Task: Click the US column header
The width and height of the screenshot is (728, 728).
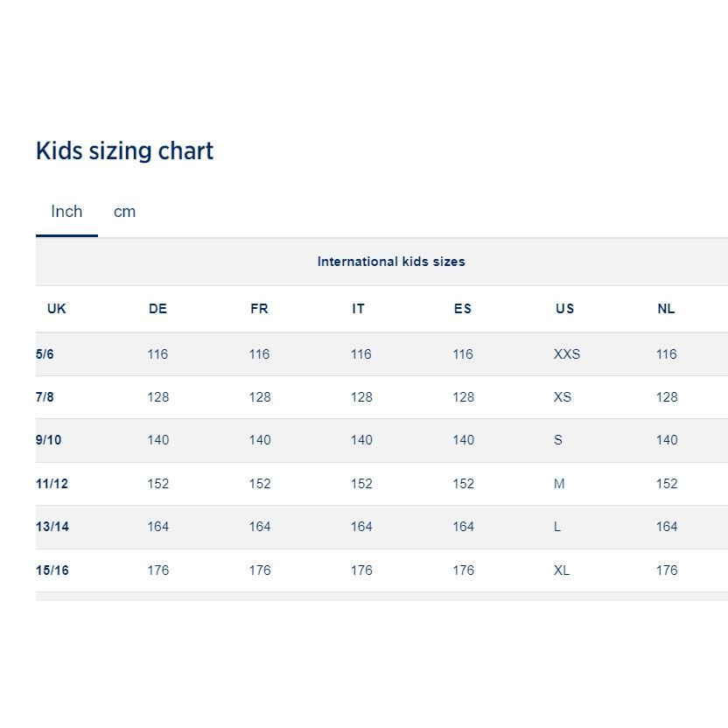Action: [564, 309]
